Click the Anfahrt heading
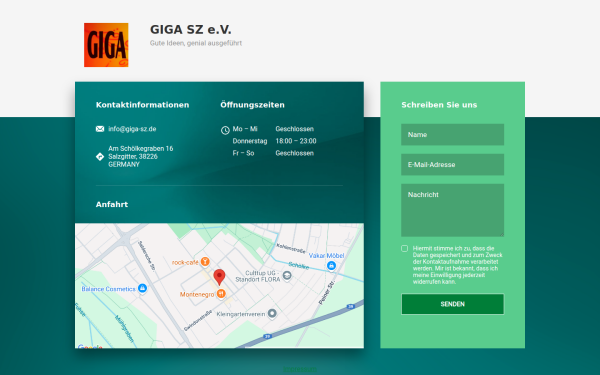Viewport: 600px width, 375px height. [112, 204]
